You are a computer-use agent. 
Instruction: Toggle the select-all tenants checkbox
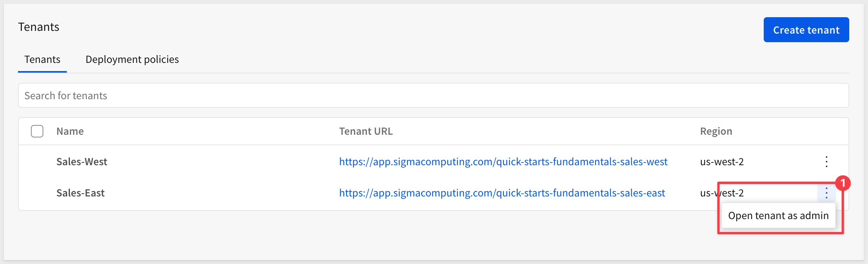point(37,131)
